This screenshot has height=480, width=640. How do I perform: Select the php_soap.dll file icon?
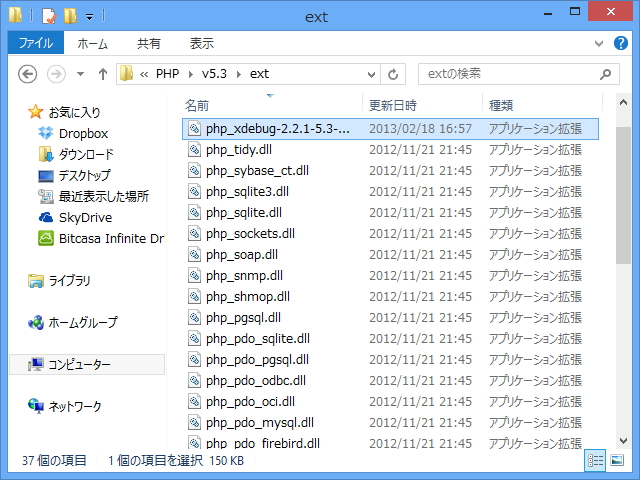pos(194,255)
